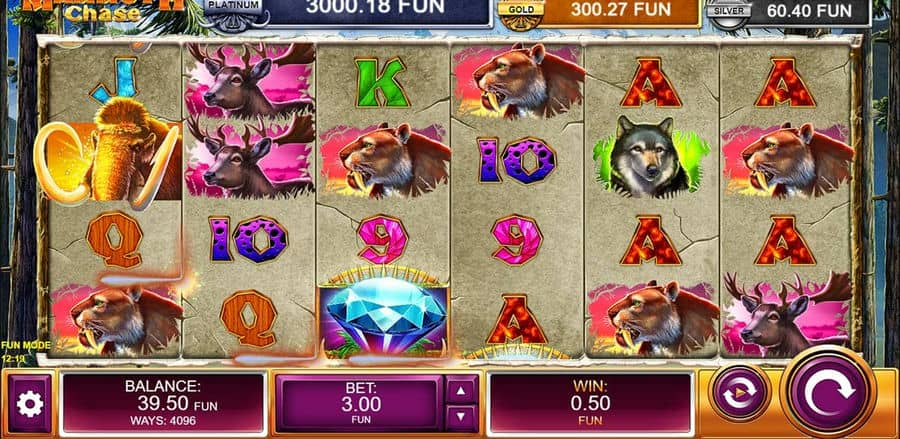
Task: Click the 60.40 FUN silver jackpot display
Action: pyautogui.click(x=809, y=10)
